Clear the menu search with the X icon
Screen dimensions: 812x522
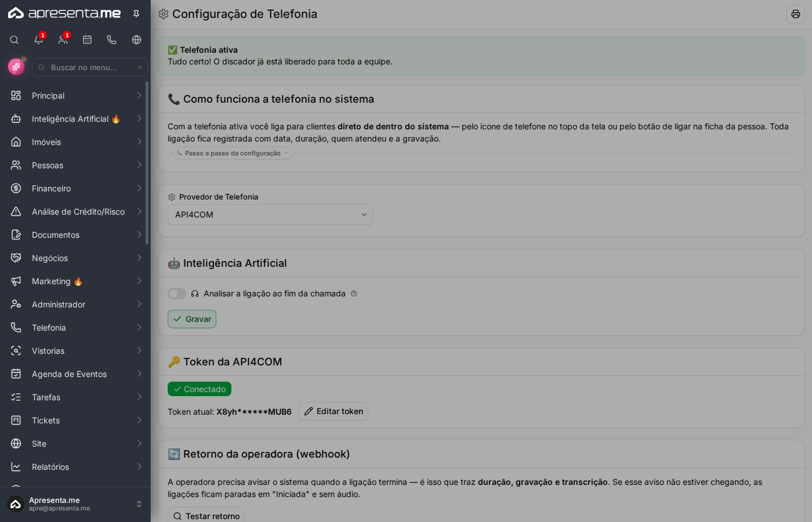pos(140,67)
